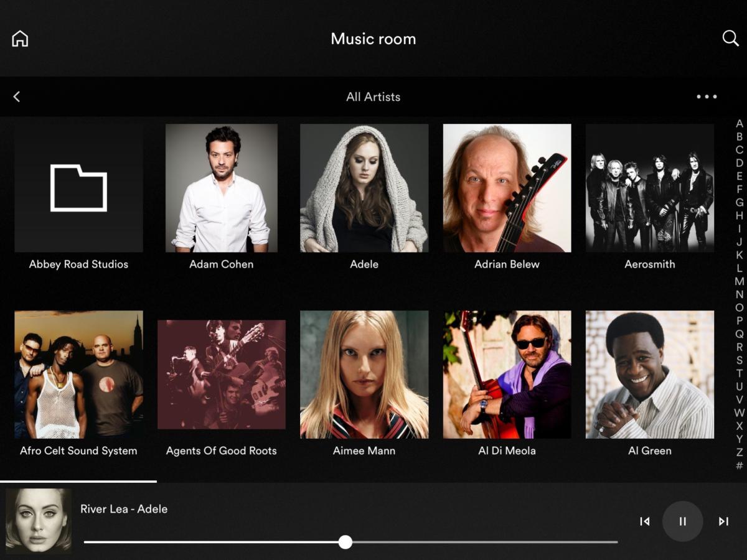Jump to letter X in index
This screenshot has height=560, width=747.
[740, 426]
